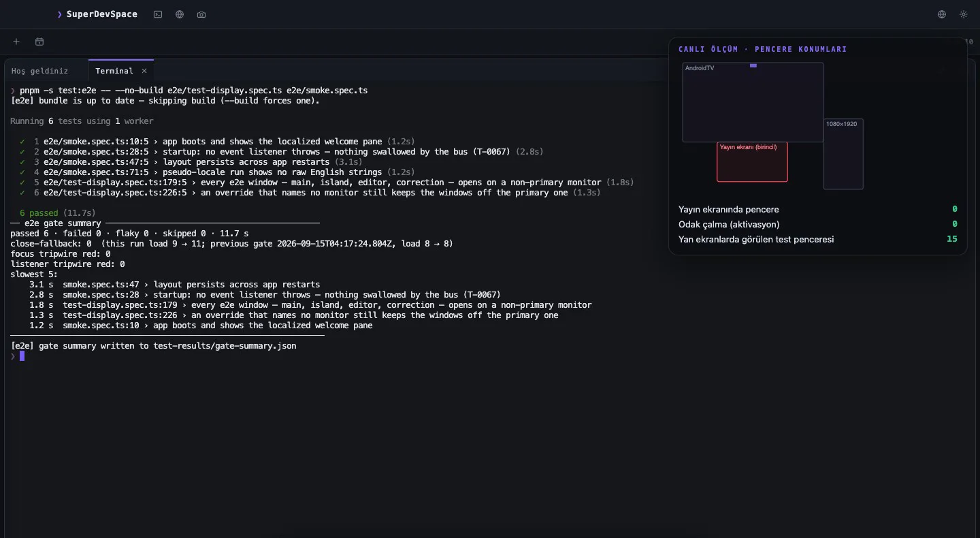The width and height of the screenshot is (980, 538).
Task: Click the Yayın ekranı (birincil) monitor box
Action: pyautogui.click(x=752, y=162)
